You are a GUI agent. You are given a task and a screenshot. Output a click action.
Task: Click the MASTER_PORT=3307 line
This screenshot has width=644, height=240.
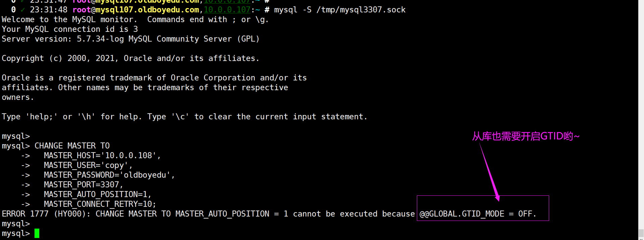click(83, 185)
